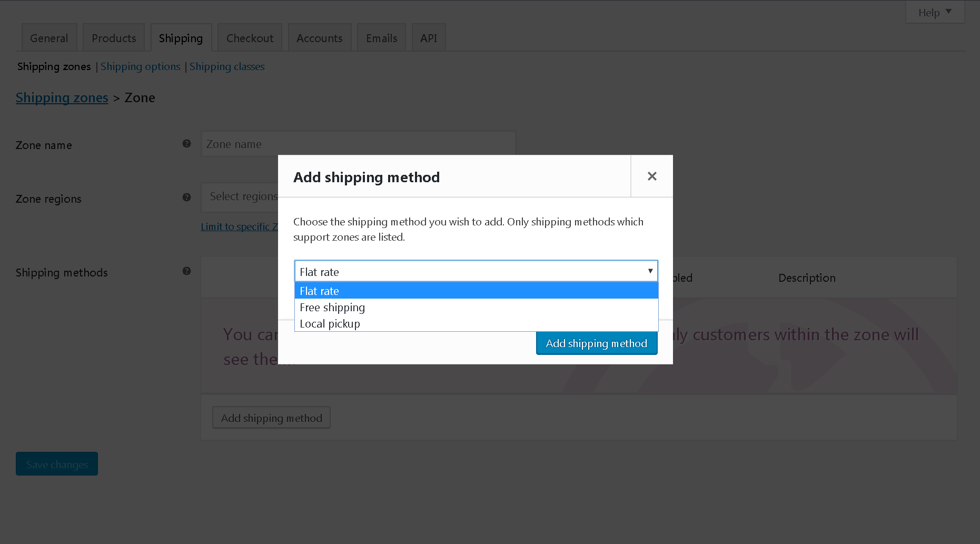Switch to the Products tab
The image size is (980, 544).
[x=114, y=38]
